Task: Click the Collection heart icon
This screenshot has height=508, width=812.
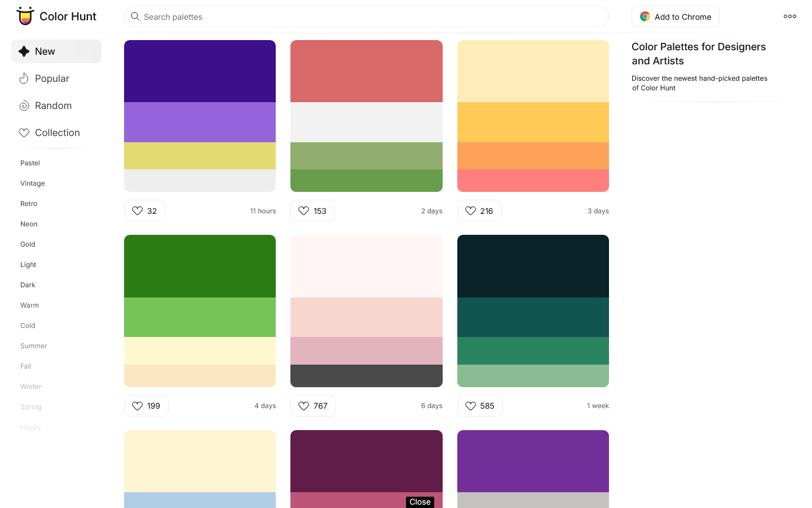Action: 24,133
